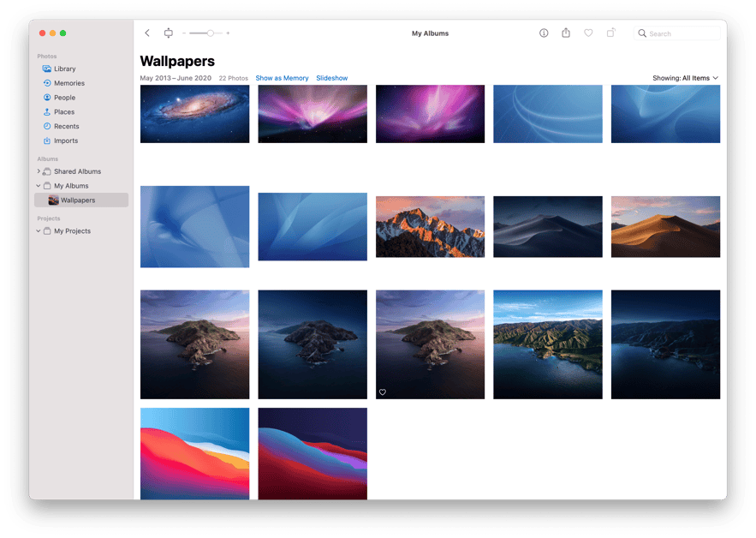Click the aspect ratio/zoom-to-fit icon
Image resolution: width=756 pixels, height=538 pixels.
(169, 33)
